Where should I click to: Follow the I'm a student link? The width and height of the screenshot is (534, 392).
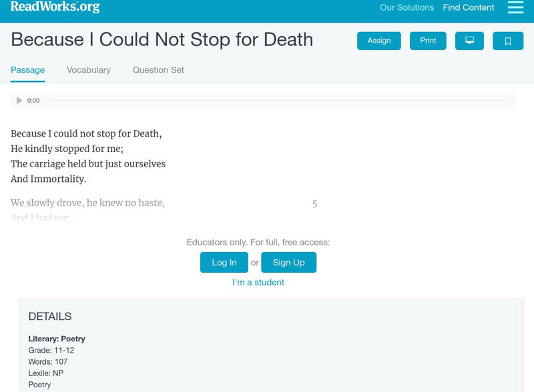[x=258, y=283]
